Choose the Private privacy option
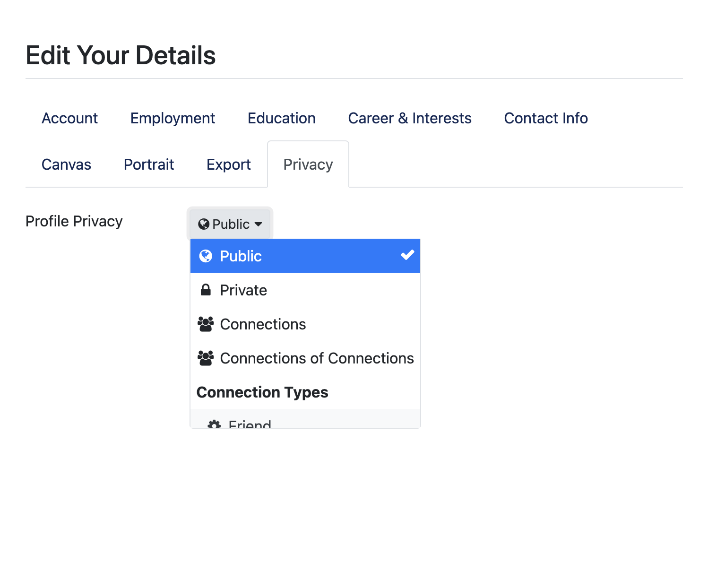The height and width of the screenshot is (588, 708). click(x=305, y=290)
